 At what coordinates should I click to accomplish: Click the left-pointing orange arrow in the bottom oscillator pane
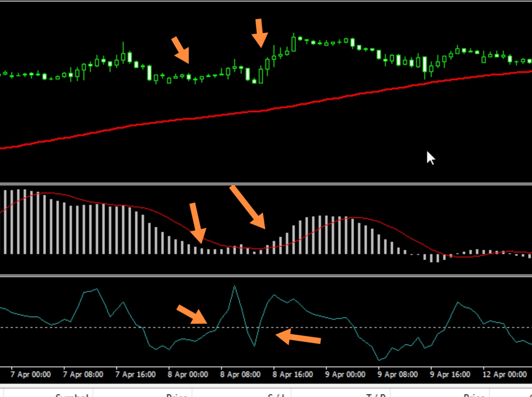tap(298, 337)
